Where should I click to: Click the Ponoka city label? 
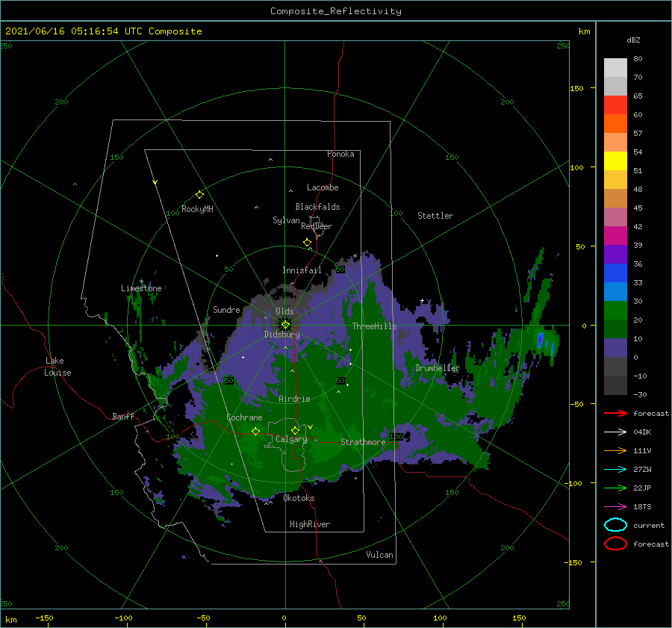[x=340, y=154]
